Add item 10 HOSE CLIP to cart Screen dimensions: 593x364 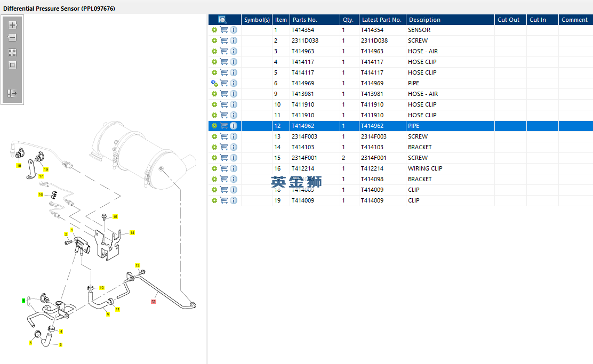pos(225,104)
